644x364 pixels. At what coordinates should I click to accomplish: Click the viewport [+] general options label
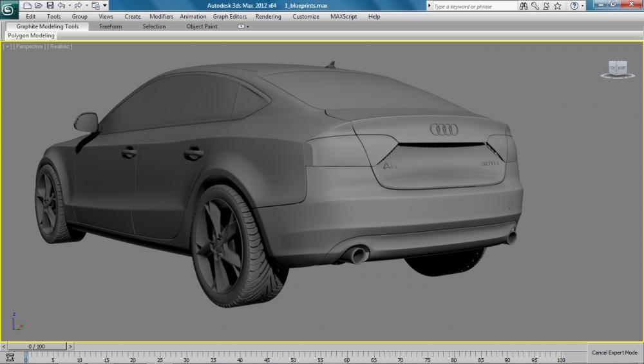(8, 46)
